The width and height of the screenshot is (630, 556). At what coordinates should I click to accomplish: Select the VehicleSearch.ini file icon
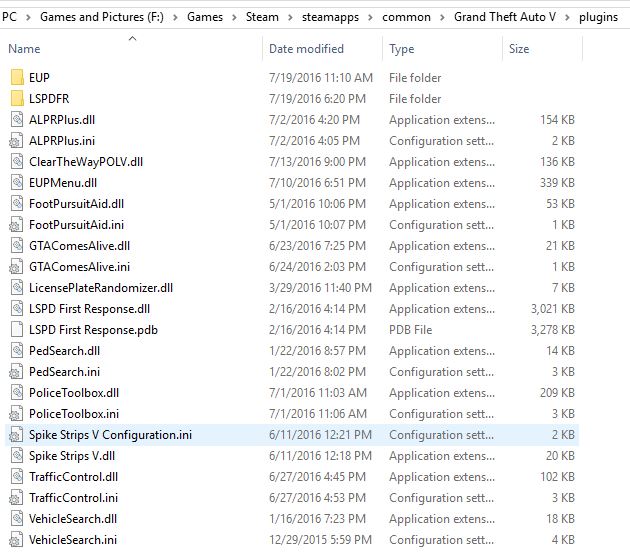16,540
